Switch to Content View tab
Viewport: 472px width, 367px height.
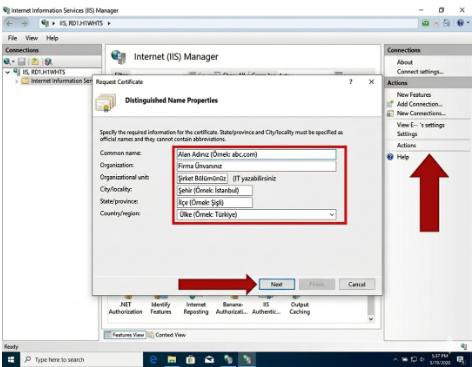tap(167, 335)
